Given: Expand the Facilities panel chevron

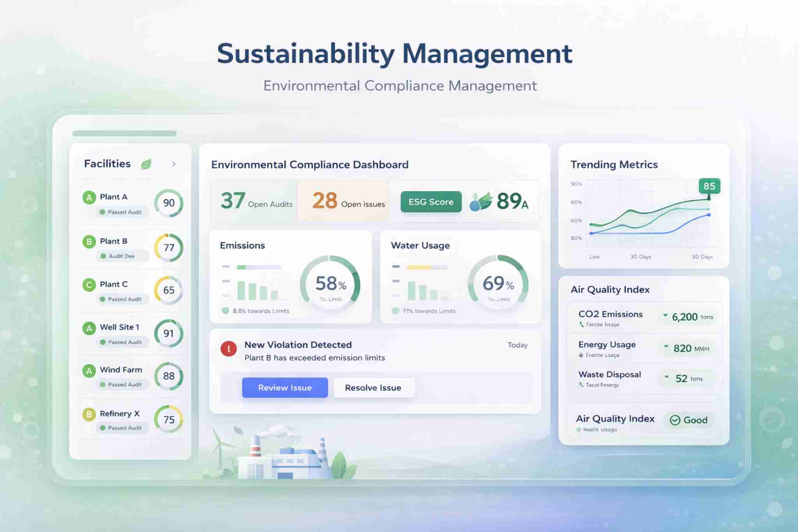Looking at the screenshot, I should [173, 164].
